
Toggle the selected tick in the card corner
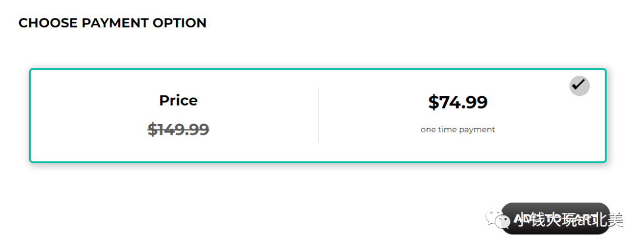pos(579,86)
